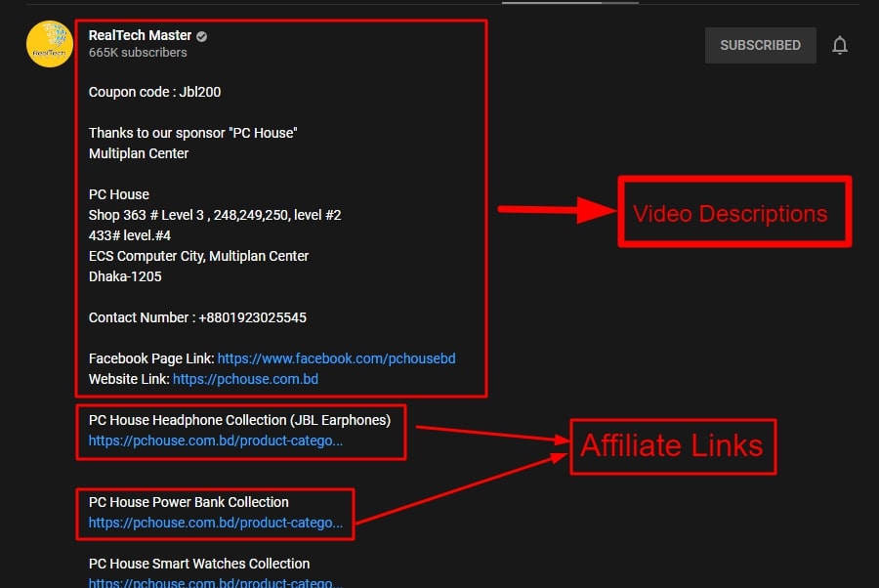
Task: Click the "Coupon code : Jbl200" line
Action: click(x=154, y=92)
